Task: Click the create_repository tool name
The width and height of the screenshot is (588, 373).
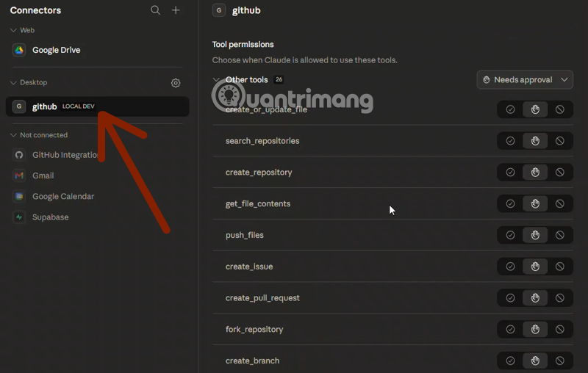Action: pyautogui.click(x=259, y=173)
